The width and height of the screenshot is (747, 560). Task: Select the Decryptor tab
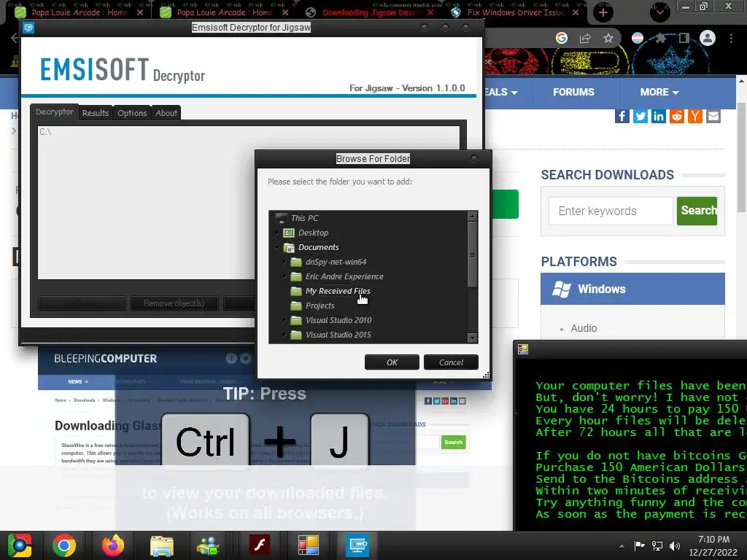[x=54, y=112]
